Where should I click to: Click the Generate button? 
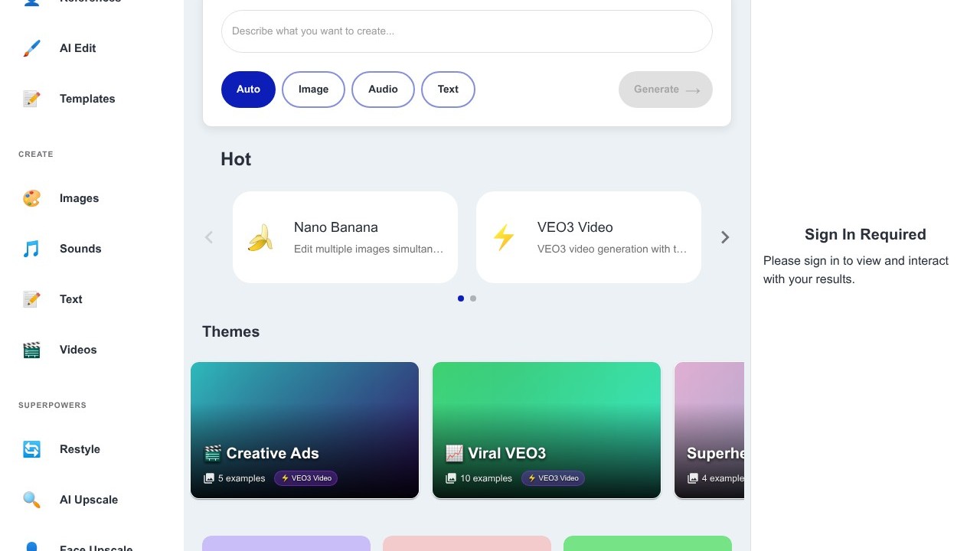coord(665,90)
